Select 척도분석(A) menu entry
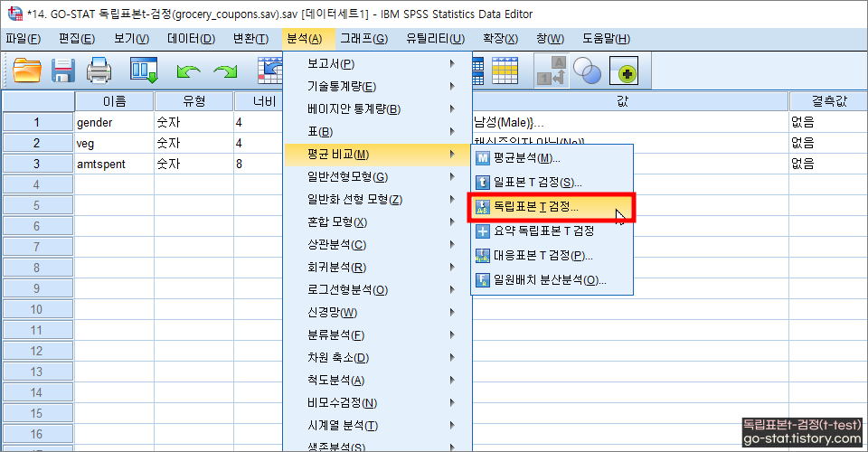The height and width of the screenshot is (452, 868). [378, 381]
